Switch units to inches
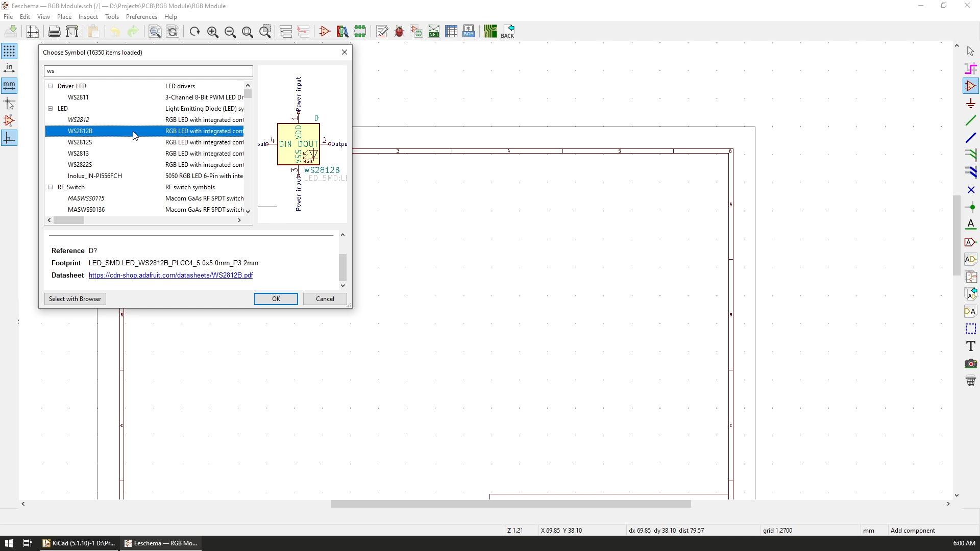The height and width of the screenshot is (551, 980). (x=9, y=68)
